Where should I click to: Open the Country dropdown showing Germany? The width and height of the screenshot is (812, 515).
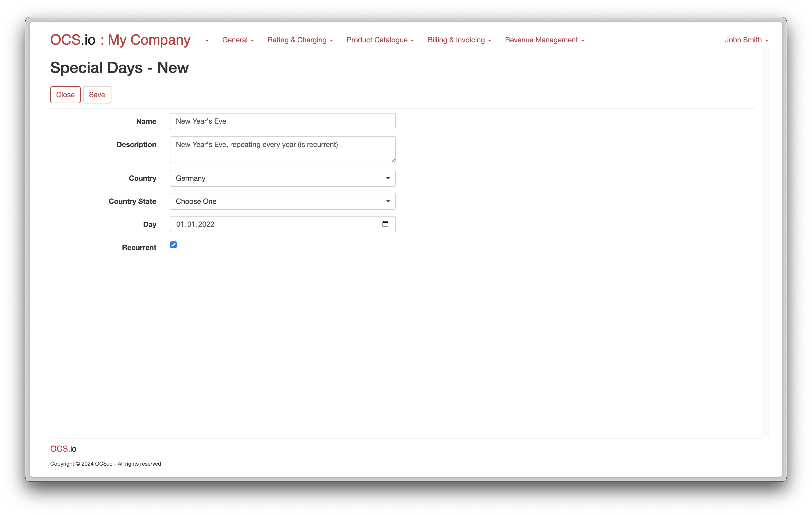[x=283, y=178]
